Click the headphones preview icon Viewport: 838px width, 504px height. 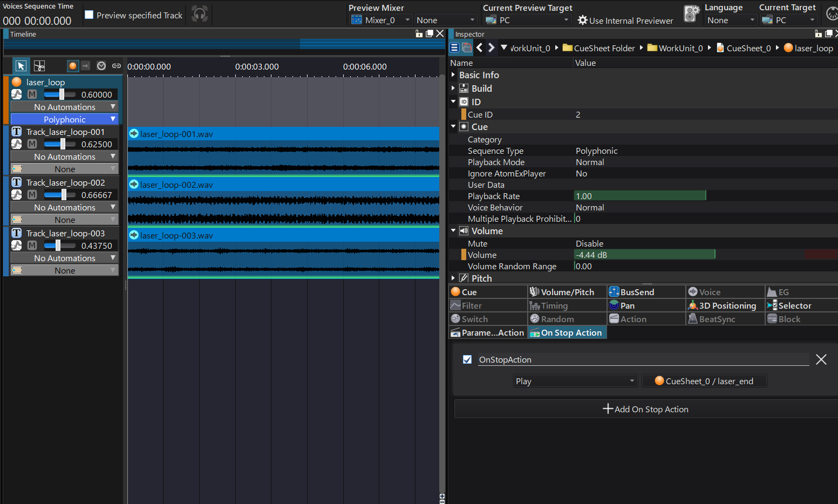click(x=200, y=15)
